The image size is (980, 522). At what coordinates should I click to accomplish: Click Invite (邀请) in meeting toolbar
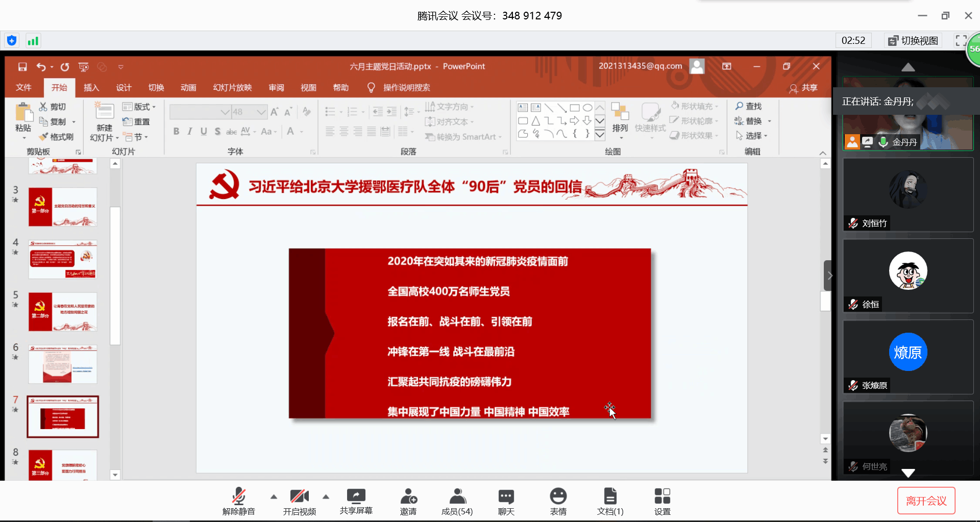pos(408,502)
